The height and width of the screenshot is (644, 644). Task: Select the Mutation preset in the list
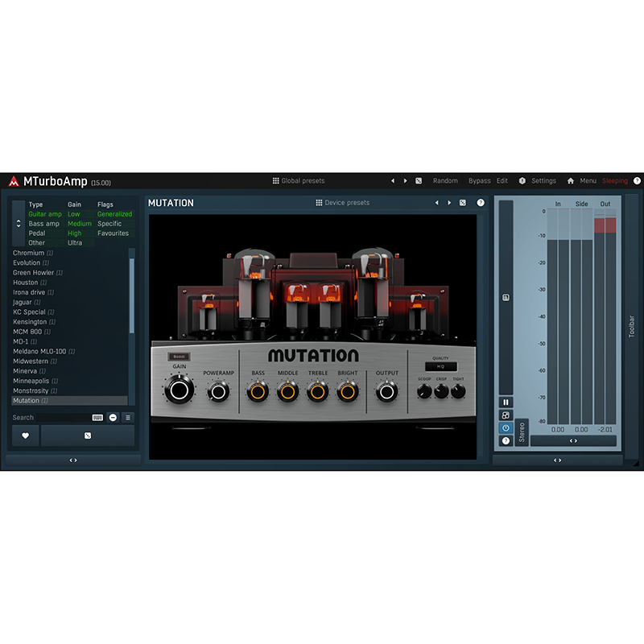coord(36,400)
